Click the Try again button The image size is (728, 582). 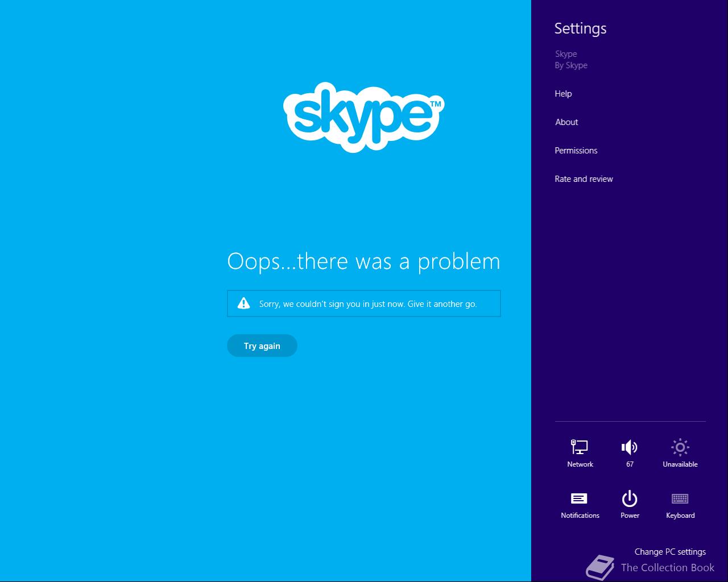tap(262, 346)
